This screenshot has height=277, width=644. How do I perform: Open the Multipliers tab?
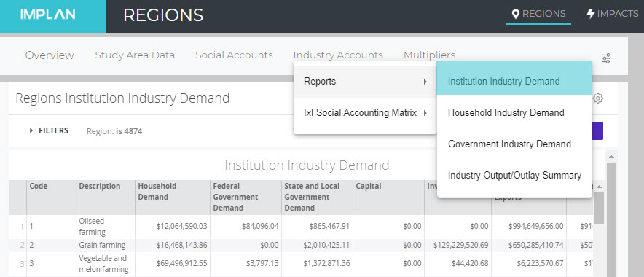click(x=430, y=55)
